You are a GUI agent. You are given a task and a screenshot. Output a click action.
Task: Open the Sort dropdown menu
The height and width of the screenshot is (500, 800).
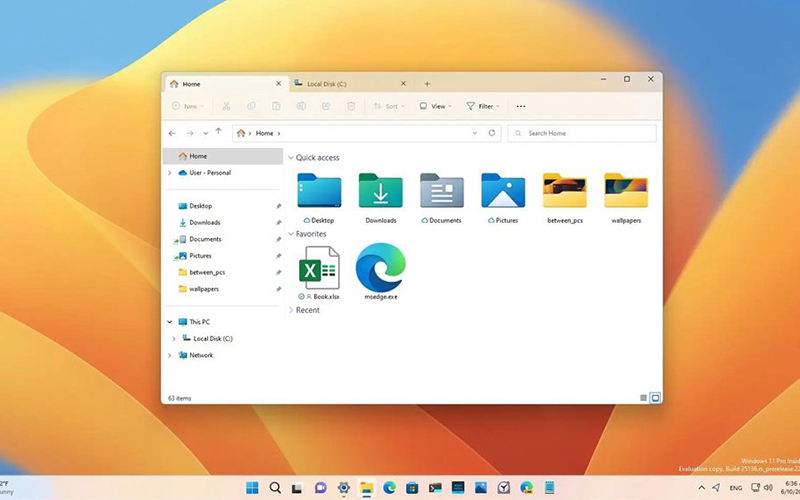pyautogui.click(x=389, y=106)
